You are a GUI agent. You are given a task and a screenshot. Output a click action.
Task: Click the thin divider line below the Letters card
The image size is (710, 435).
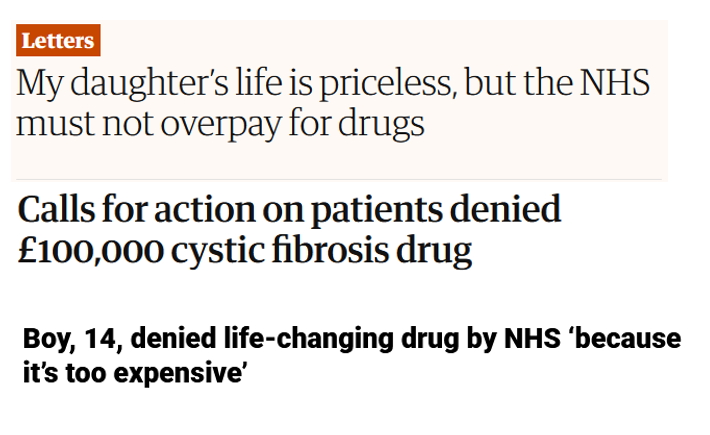[x=340, y=180]
